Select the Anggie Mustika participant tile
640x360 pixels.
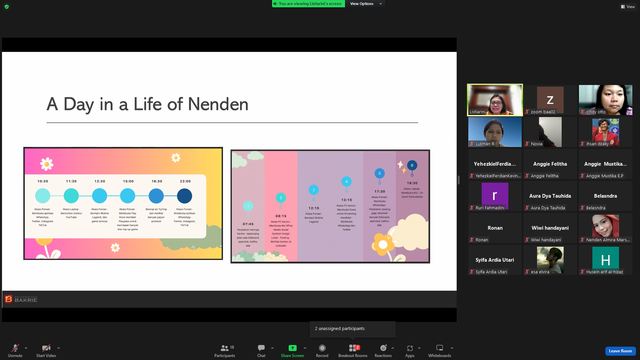605,164
